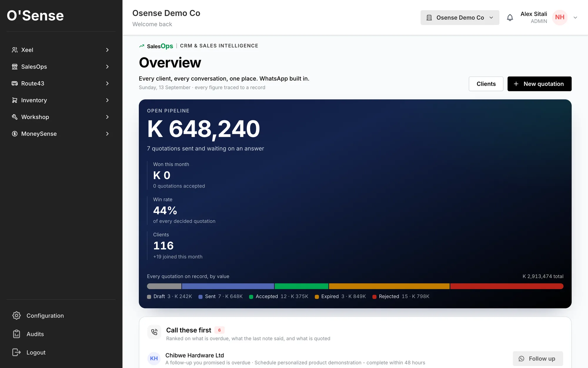Click the SalesOps trend arrow logo icon
Image resolution: width=588 pixels, height=368 pixels.
142,46
